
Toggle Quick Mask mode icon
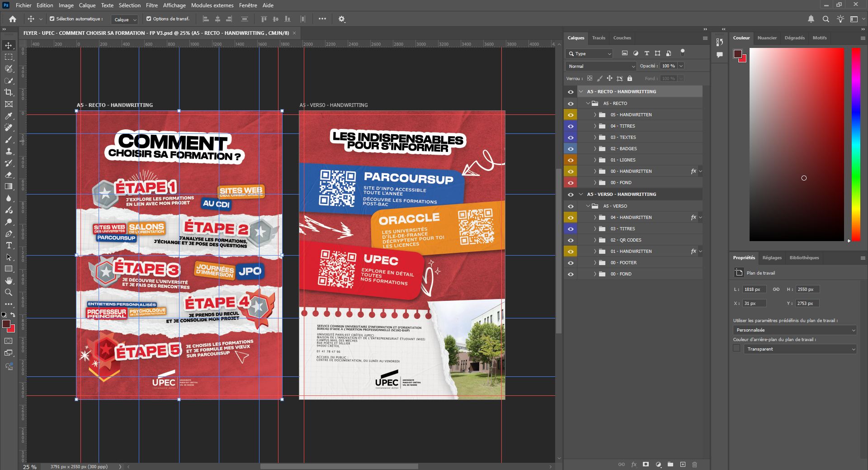point(9,341)
